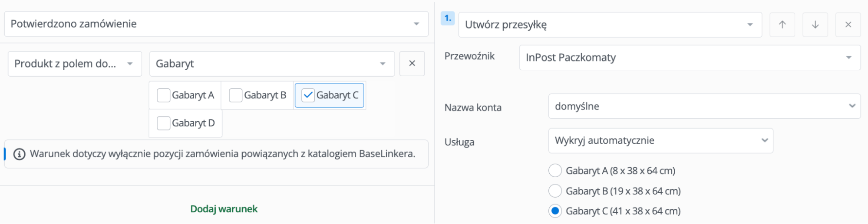The width and height of the screenshot is (868, 224).
Task: Open Potwierdzono zamówienie event dropdown
Action: [x=216, y=24]
